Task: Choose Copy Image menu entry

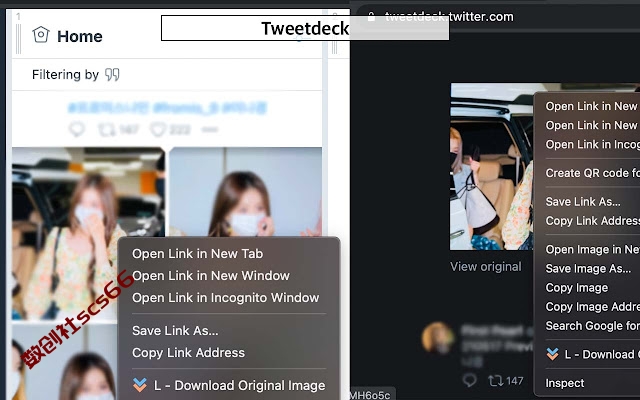Action: (577, 288)
